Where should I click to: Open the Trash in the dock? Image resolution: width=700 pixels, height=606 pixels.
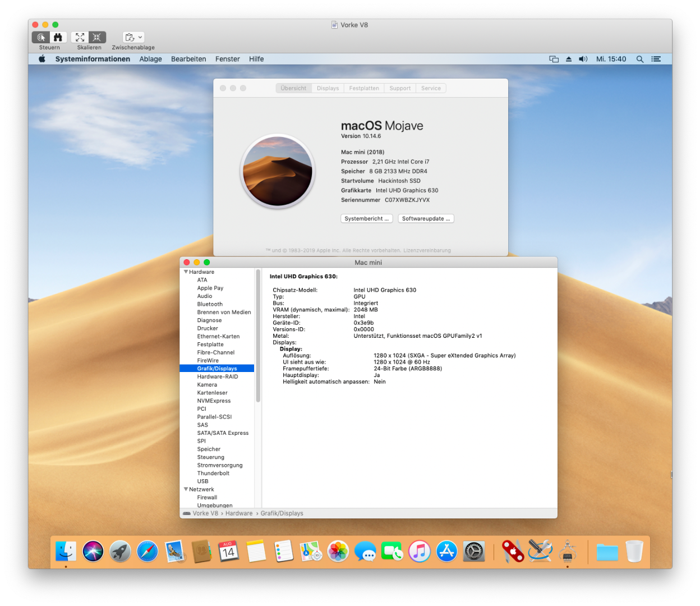634,552
